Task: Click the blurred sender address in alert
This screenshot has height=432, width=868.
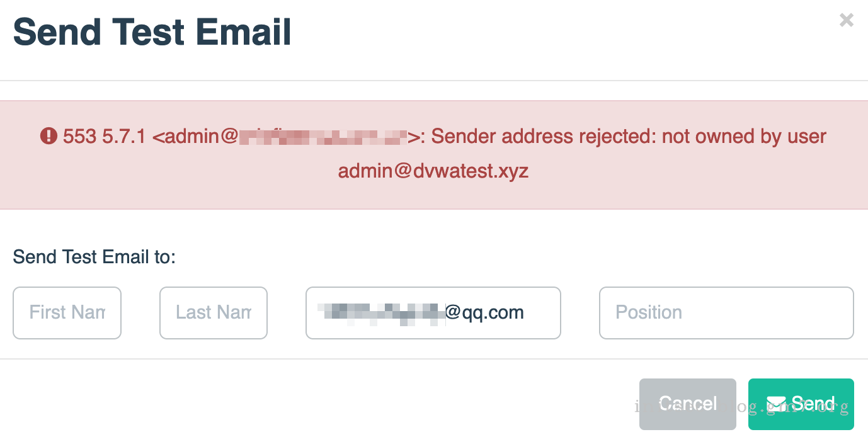Action: [x=323, y=136]
